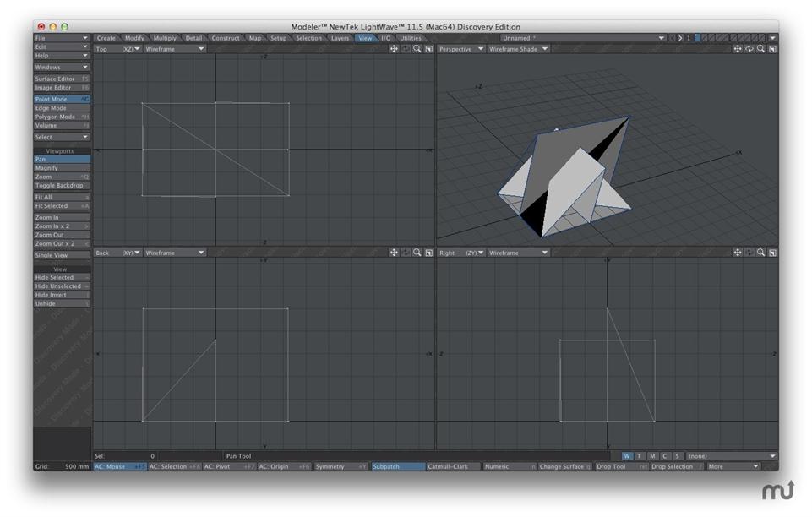The image size is (812, 517).
Task: Click the pan icon in the Top viewport
Action: (394, 49)
